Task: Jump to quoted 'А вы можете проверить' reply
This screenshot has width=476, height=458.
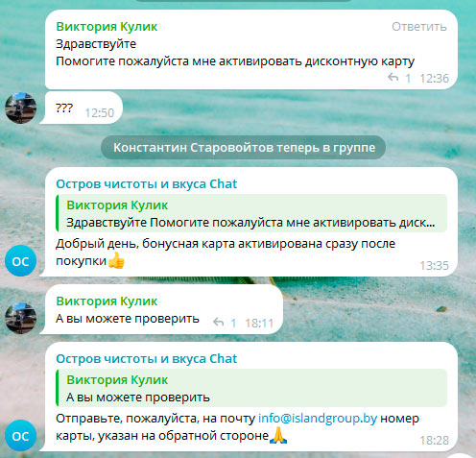Action: point(251,388)
